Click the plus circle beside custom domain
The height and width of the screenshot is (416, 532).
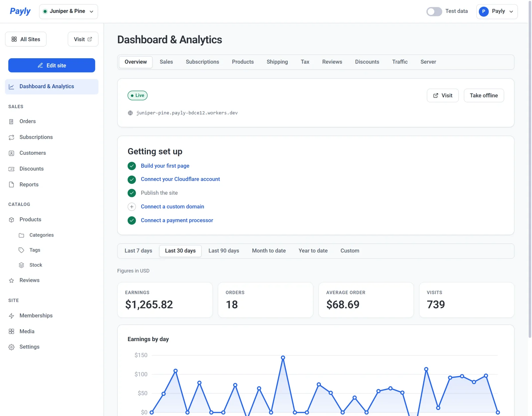[x=132, y=207]
